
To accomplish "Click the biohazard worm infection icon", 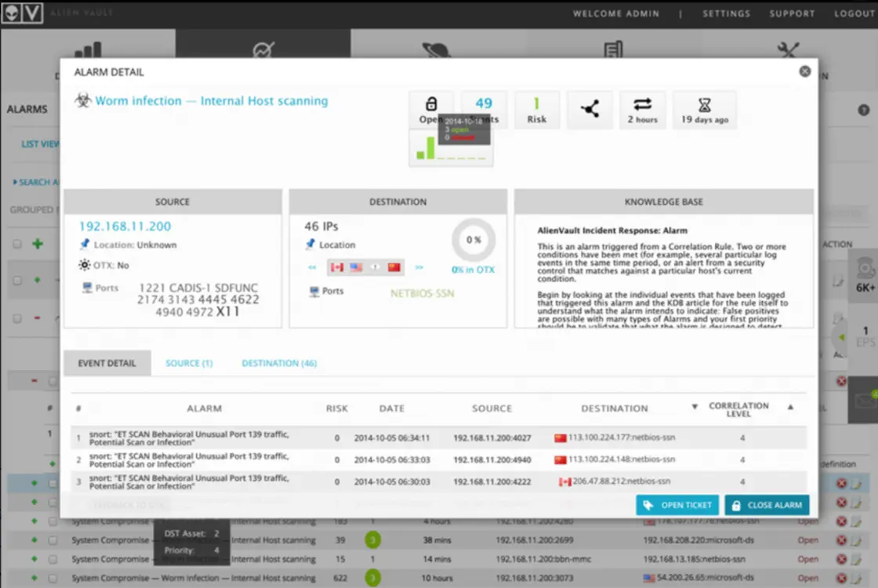I will (x=83, y=100).
